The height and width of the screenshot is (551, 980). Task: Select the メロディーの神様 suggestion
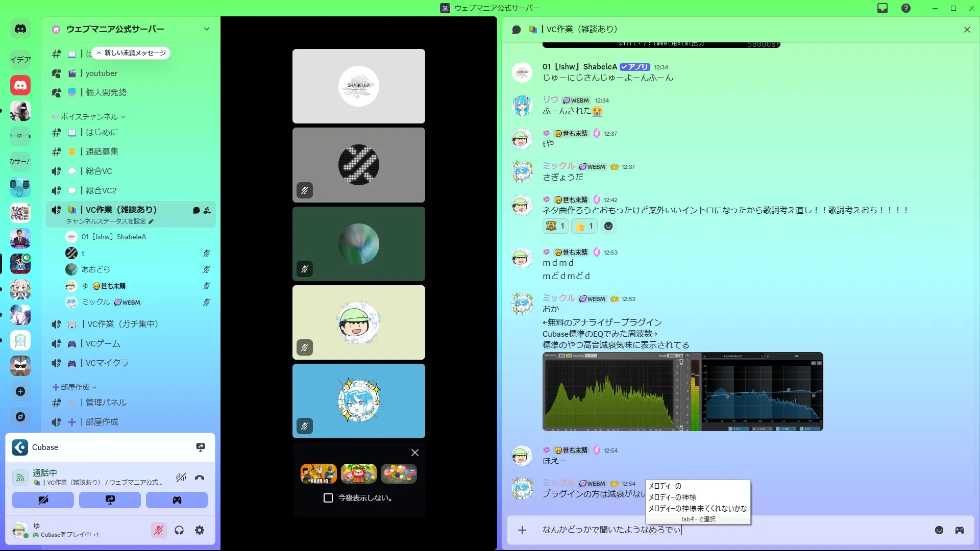pos(672,497)
